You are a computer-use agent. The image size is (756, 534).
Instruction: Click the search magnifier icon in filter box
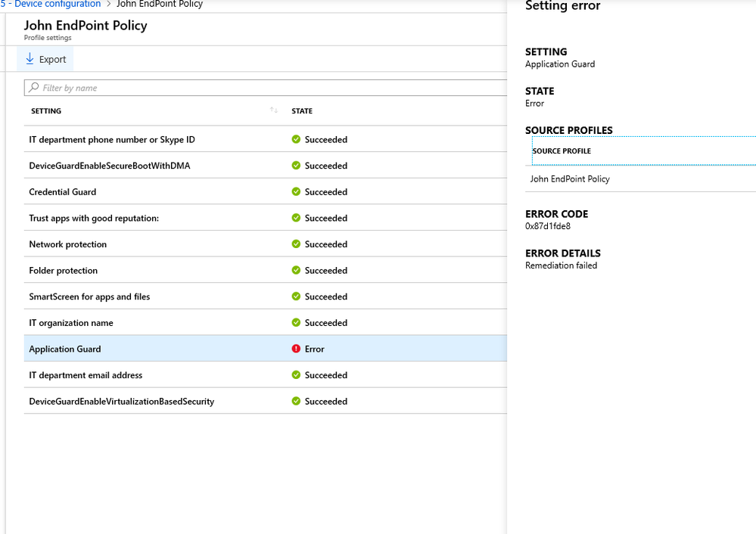point(33,88)
